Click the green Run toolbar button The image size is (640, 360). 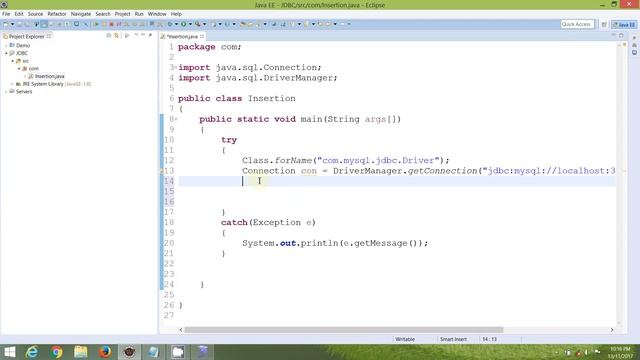pyautogui.click(x=184, y=24)
